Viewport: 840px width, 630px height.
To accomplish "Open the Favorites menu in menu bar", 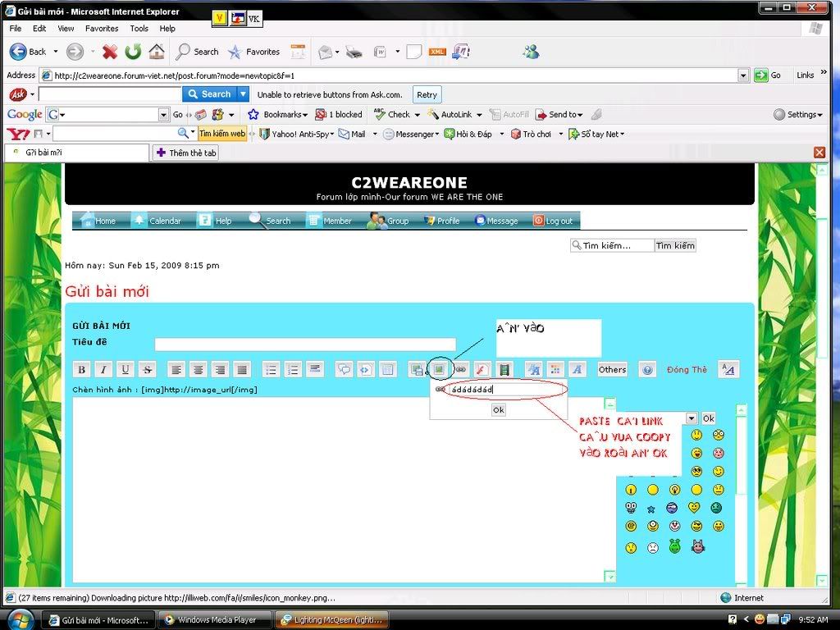I will [102, 29].
